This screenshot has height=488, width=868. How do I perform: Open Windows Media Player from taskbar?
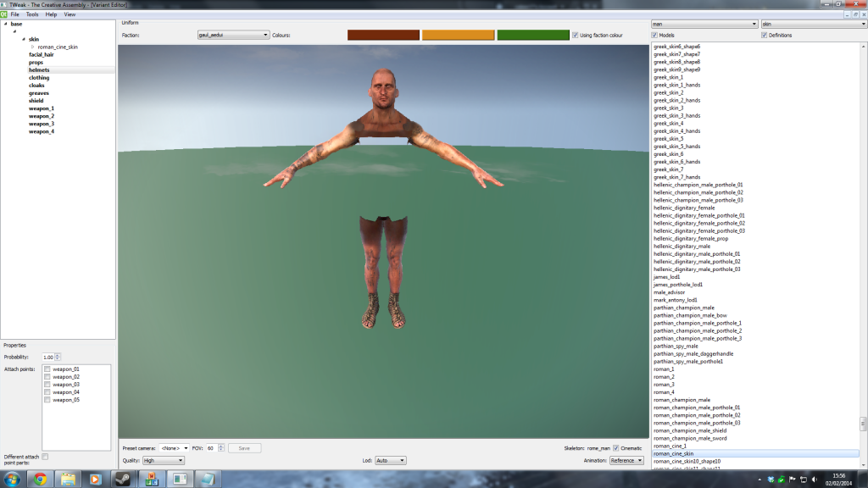coord(96,479)
